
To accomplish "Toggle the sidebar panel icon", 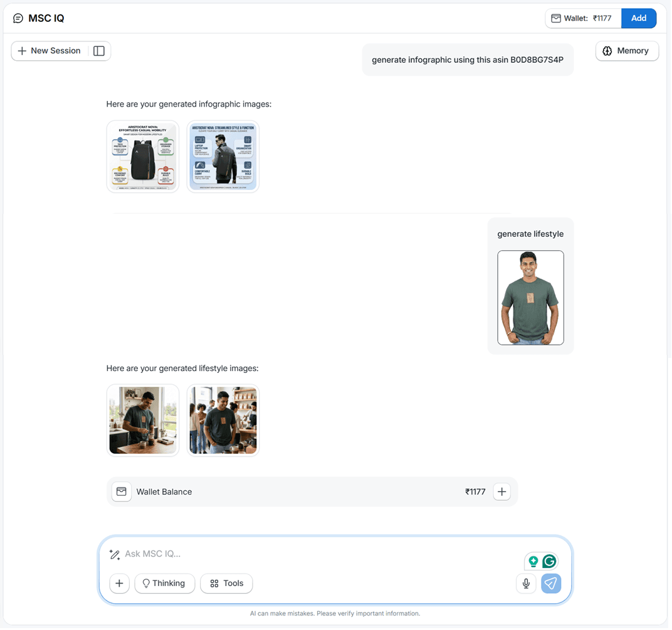I will click(99, 51).
